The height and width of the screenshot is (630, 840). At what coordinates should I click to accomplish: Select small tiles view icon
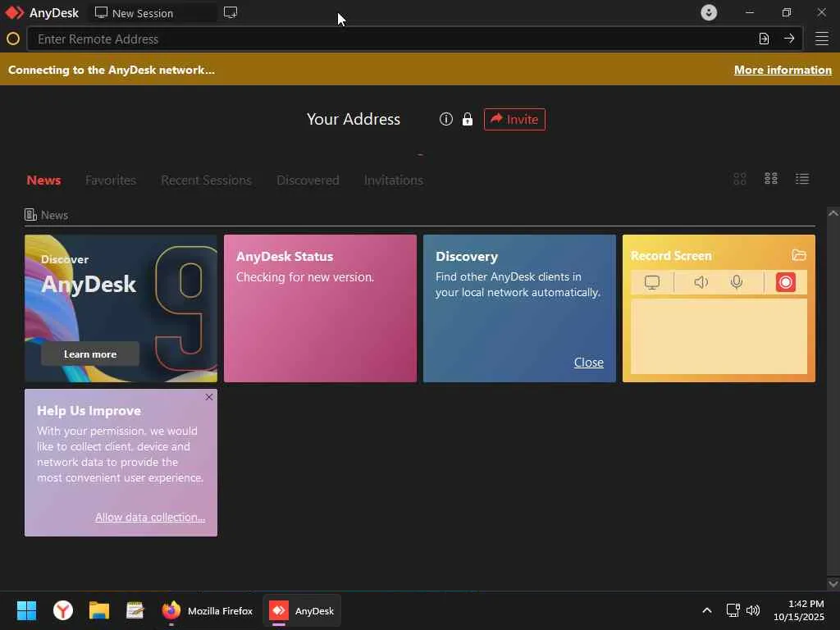pos(771,178)
